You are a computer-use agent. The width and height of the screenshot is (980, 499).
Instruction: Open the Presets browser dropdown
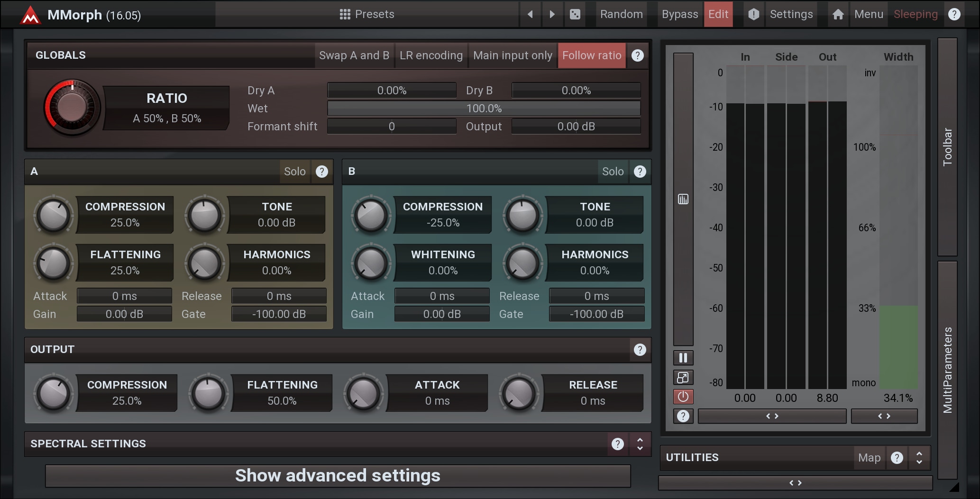[x=367, y=14]
